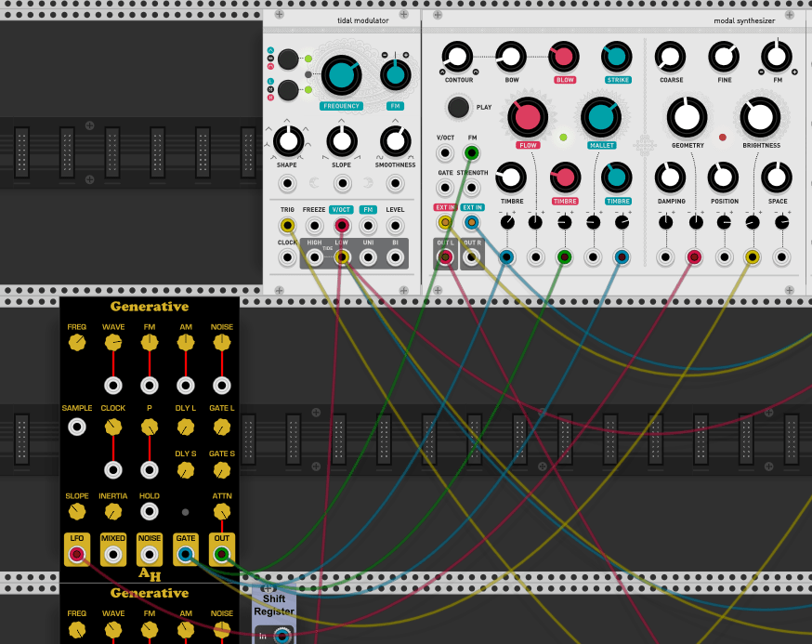Image resolution: width=812 pixels, height=644 pixels.
Task: Click the BI output jack on tidal modulator
Action: [396, 257]
